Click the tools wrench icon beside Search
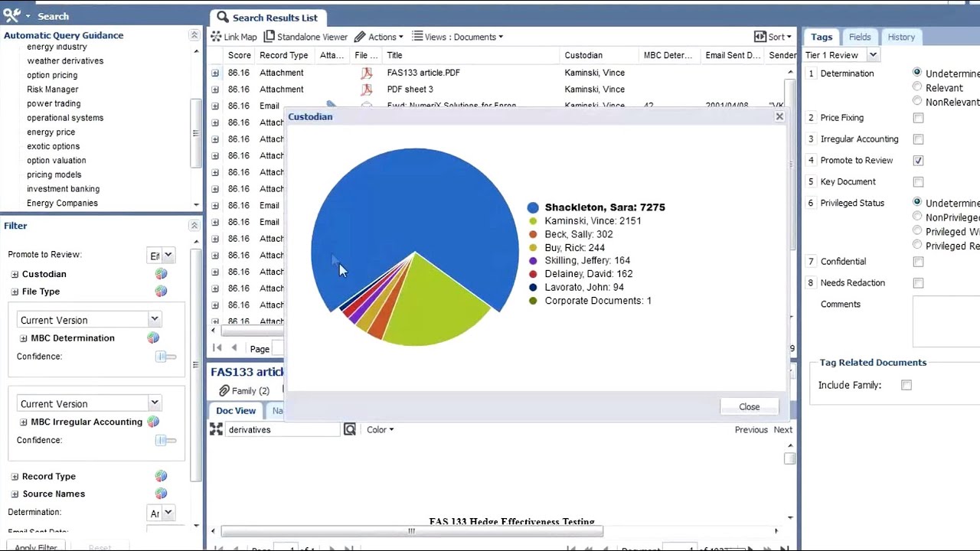This screenshot has width=980, height=551. coord(11,15)
